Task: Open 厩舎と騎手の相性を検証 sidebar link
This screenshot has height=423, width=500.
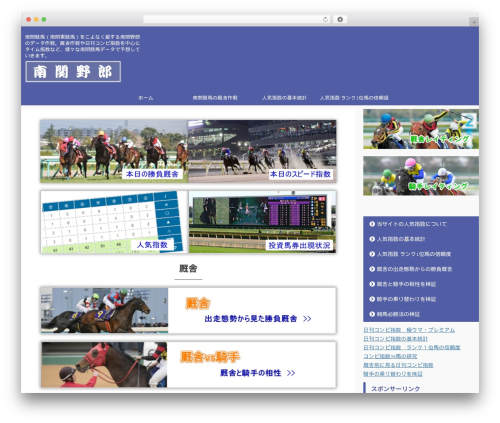Action: pyautogui.click(x=406, y=284)
